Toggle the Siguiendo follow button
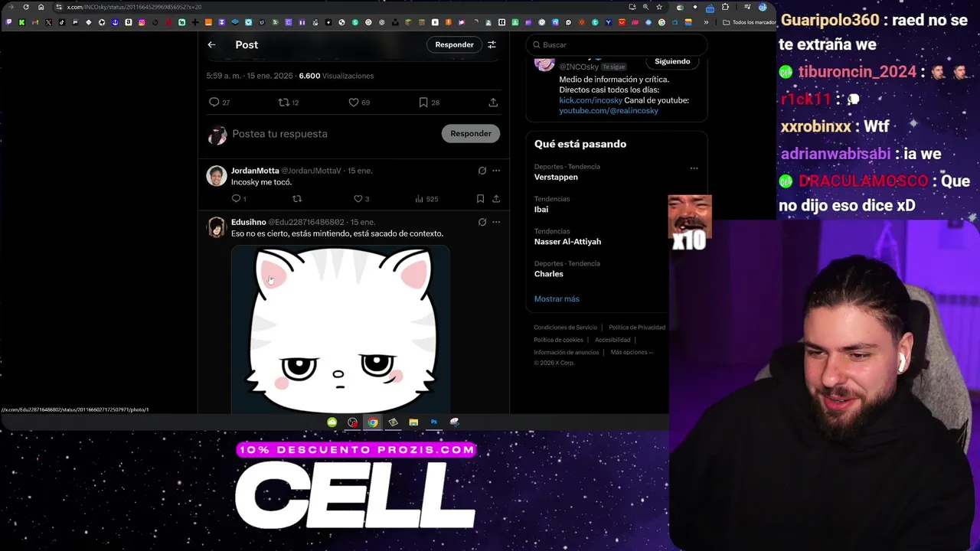 [672, 61]
